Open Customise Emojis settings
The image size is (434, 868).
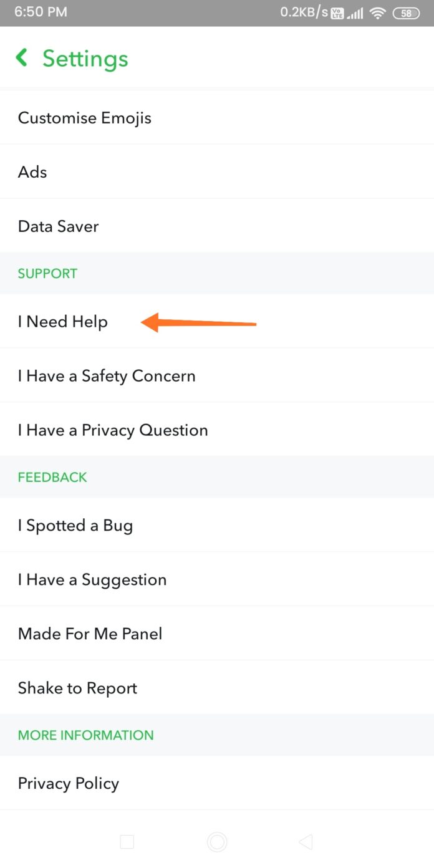coord(85,118)
